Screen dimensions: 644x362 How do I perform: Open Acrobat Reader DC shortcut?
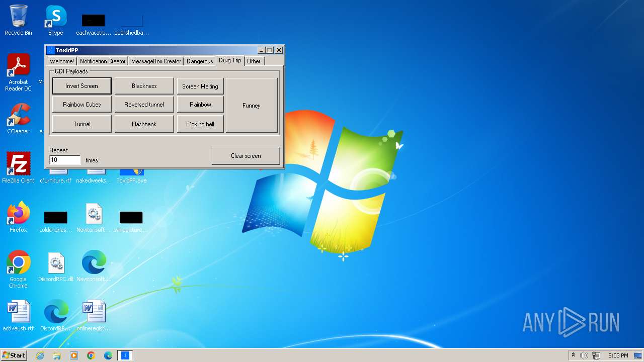[18, 72]
